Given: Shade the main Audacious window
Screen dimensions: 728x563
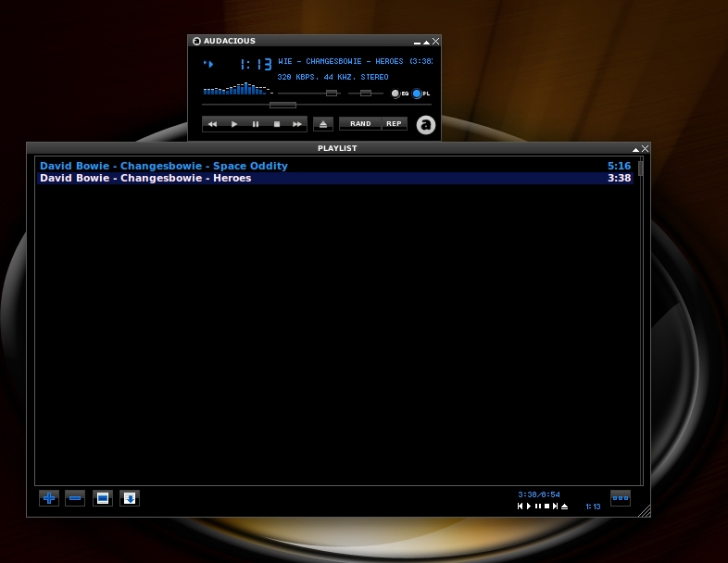Looking at the screenshot, I should [426, 43].
